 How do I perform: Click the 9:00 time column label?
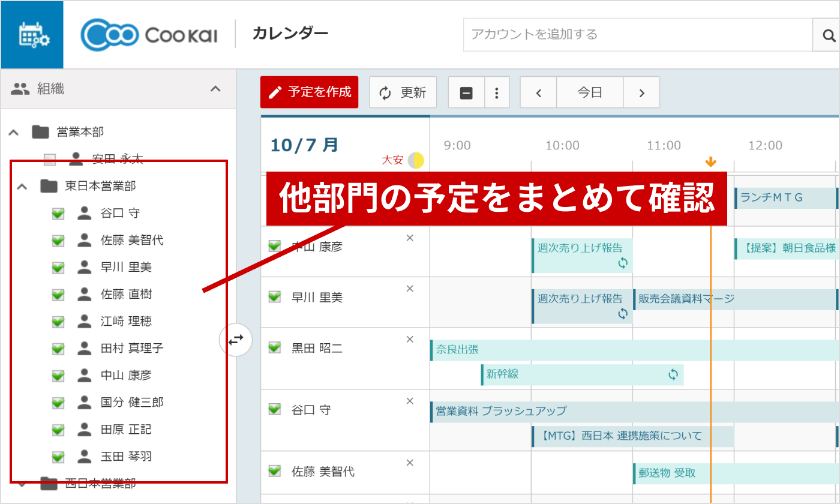tap(457, 146)
